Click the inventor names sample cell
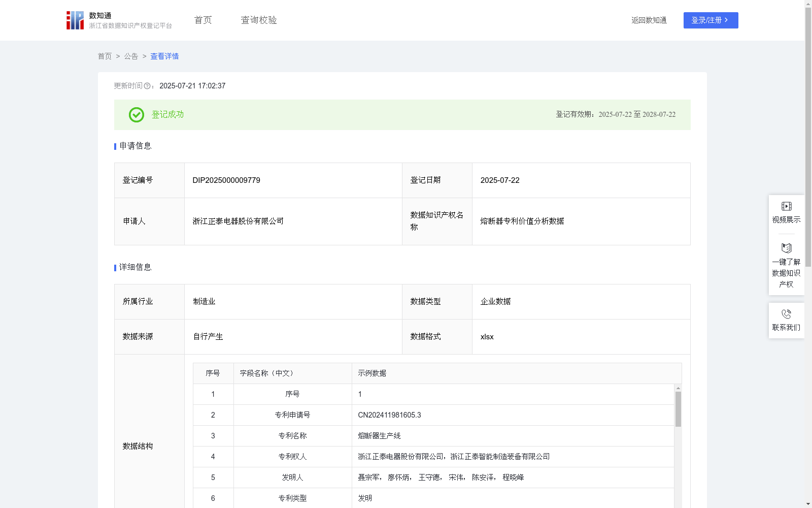812x508 pixels. click(513, 478)
